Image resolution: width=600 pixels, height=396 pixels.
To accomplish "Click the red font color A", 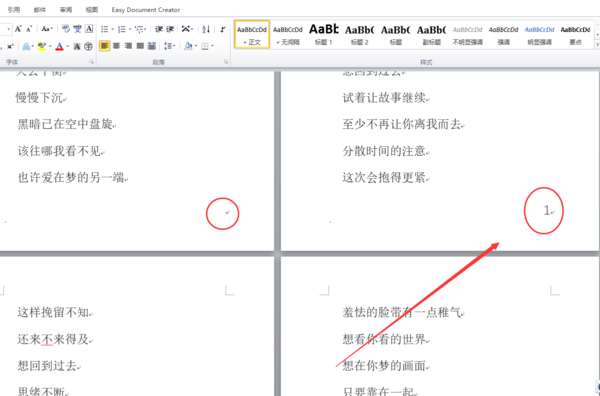I will click(59, 46).
